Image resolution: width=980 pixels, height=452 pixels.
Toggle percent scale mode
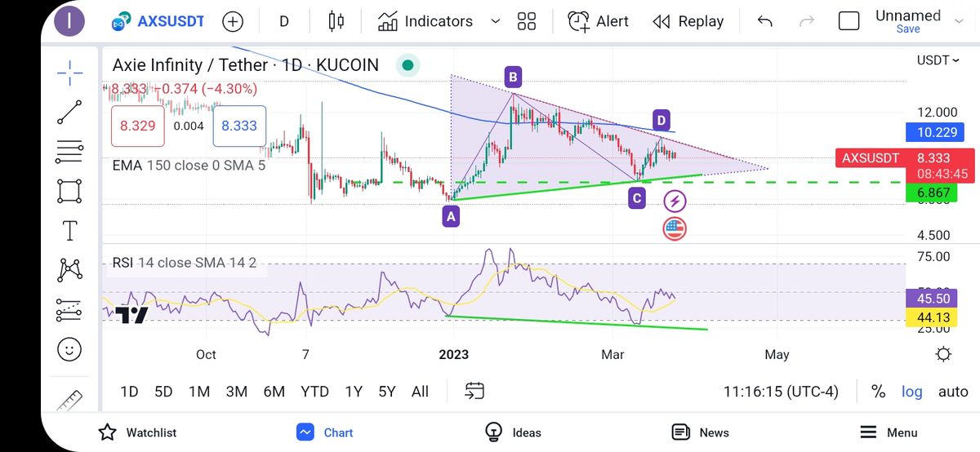coord(878,392)
